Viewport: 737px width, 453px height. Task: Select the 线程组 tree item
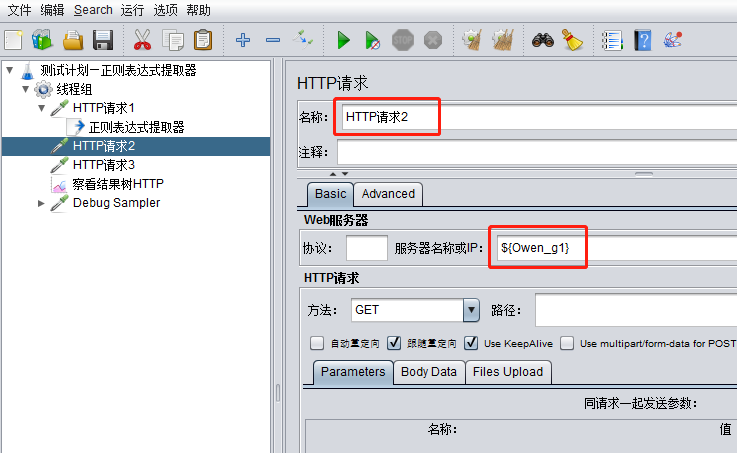click(74, 89)
